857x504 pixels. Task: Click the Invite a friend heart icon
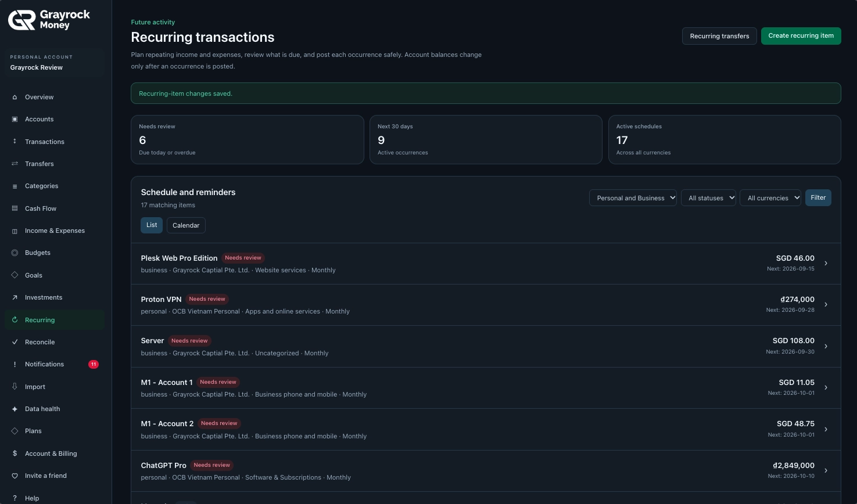(15, 476)
